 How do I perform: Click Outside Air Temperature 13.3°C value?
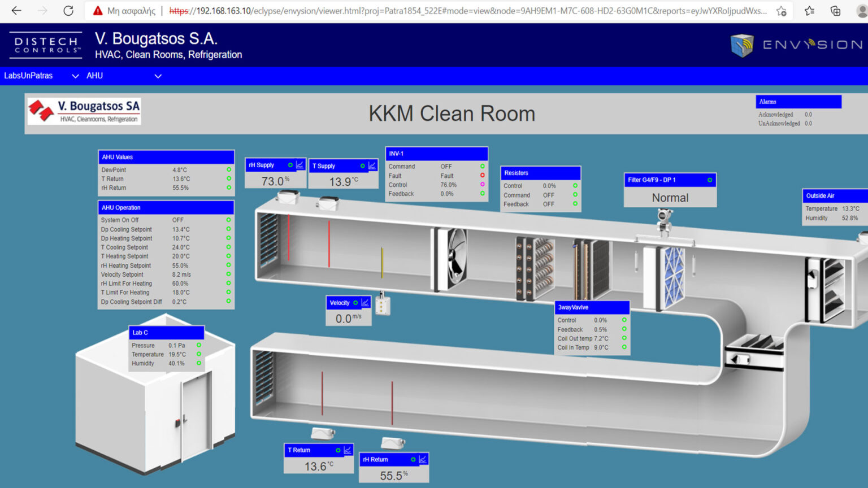850,209
